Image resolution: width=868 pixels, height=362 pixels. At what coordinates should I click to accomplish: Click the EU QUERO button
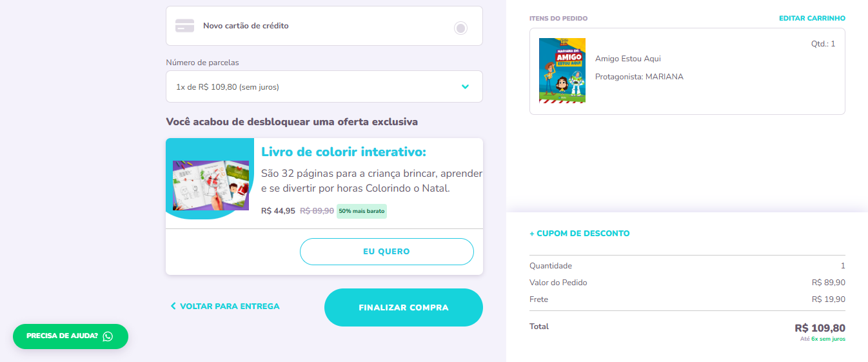387,252
